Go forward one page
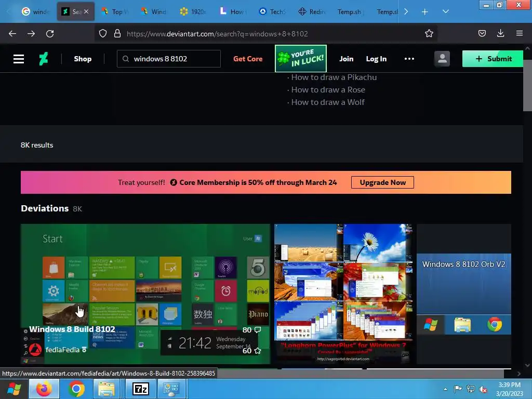Viewport: 532px width, 399px height. (31, 34)
